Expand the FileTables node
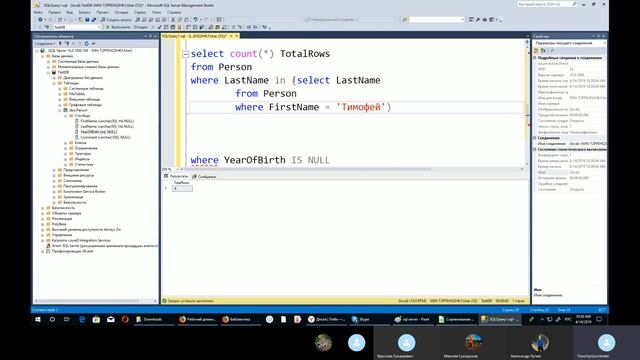This screenshot has height=360, width=640. pyautogui.click(x=60, y=94)
